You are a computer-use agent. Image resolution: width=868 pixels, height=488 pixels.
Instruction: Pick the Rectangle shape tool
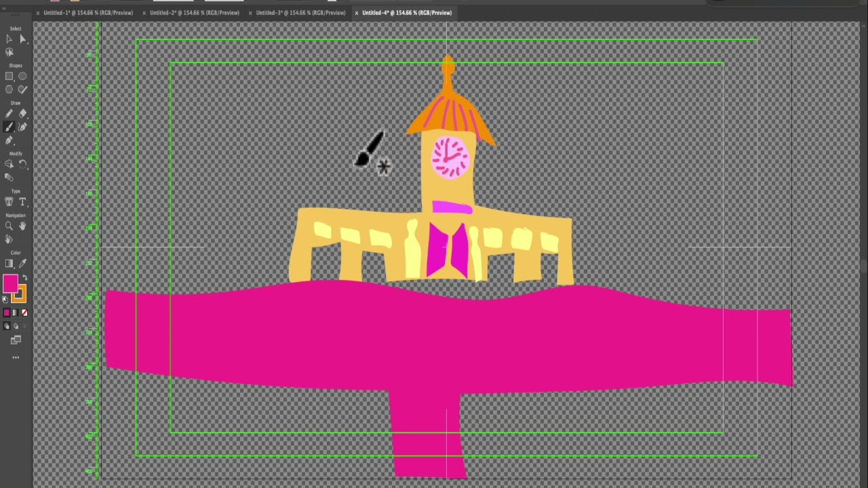tap(9, 77)
